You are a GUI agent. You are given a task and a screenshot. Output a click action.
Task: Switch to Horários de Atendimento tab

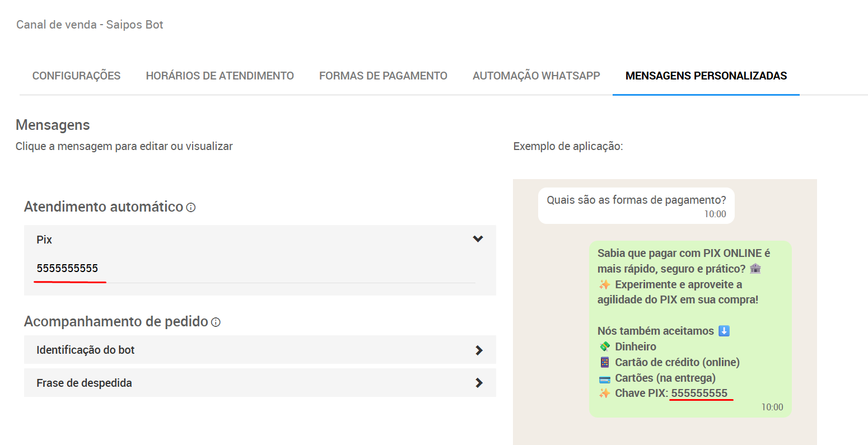[x=220, y=76]
